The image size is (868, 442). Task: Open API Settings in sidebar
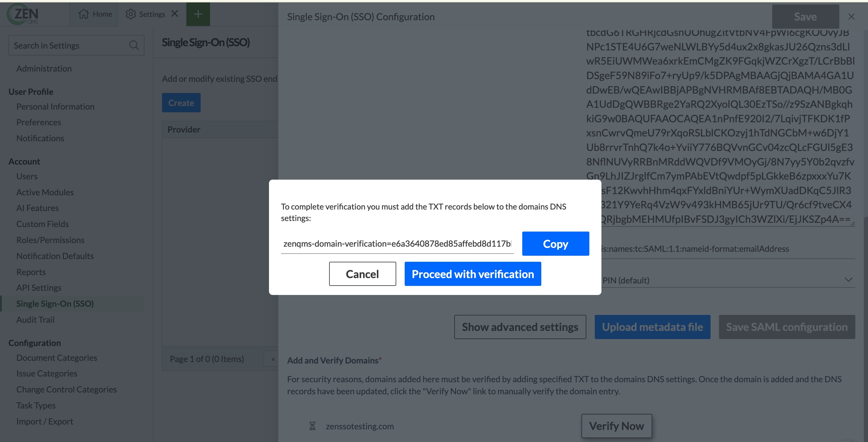point(39,287)
